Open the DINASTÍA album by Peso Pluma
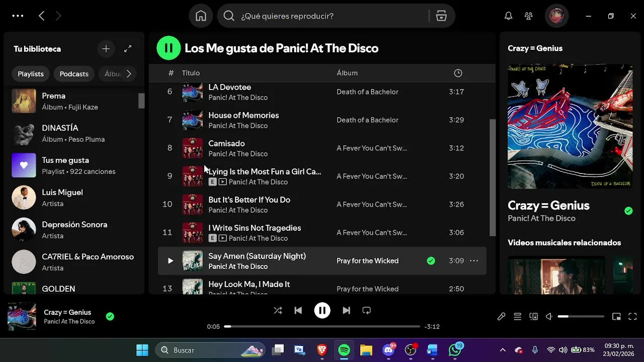 (x=74, y=133)
